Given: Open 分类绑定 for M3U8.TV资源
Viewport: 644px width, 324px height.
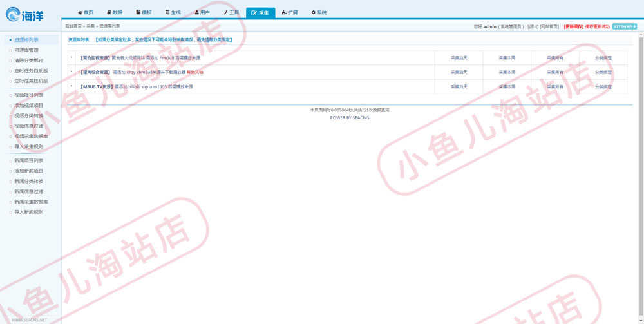Looking at the screenshot, I should (x=603, y=87).
